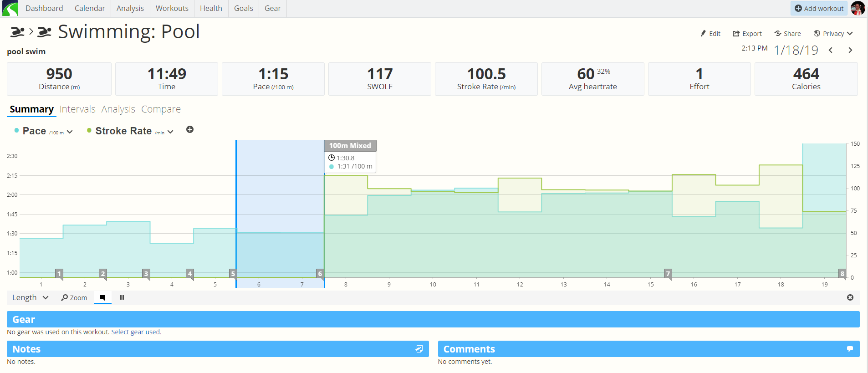The height and width of the screenshot is (373, 868).
Task: Toggle the chart pause-bars button
Action: click(x=122, y=297)
